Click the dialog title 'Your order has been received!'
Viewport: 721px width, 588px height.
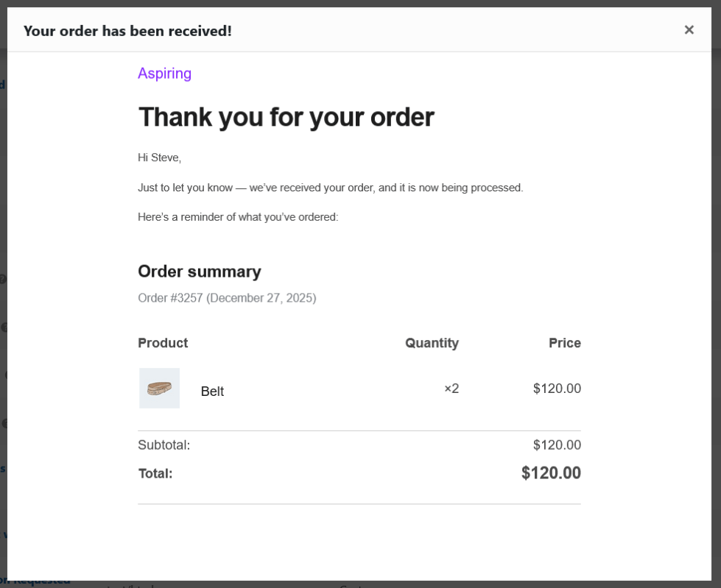[x=127, y=31]
